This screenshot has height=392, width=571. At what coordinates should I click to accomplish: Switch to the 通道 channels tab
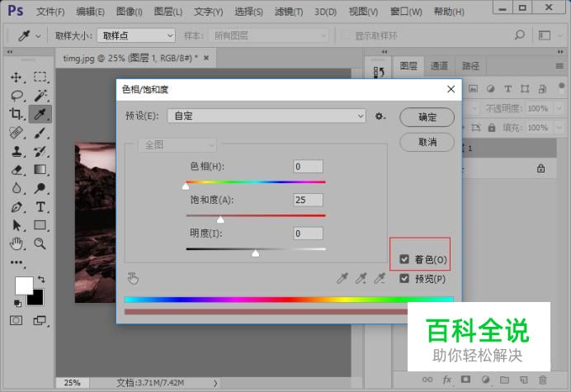click(x=439, y=66)
